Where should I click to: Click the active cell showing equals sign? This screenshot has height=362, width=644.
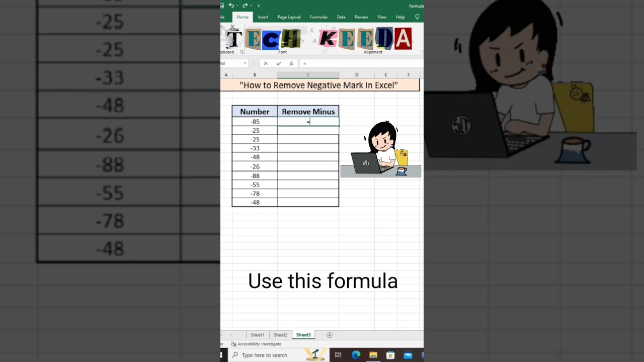[x=308, y=122]
